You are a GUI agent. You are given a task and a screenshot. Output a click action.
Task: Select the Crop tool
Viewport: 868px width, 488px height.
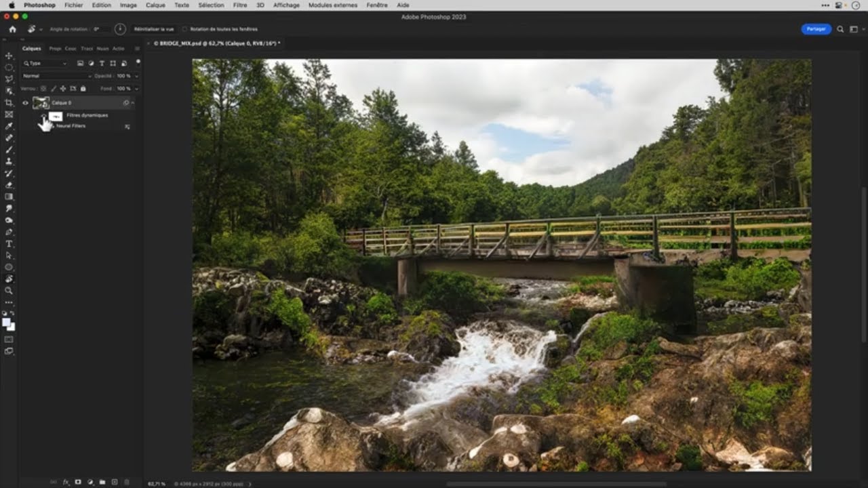tap(9, 102)
